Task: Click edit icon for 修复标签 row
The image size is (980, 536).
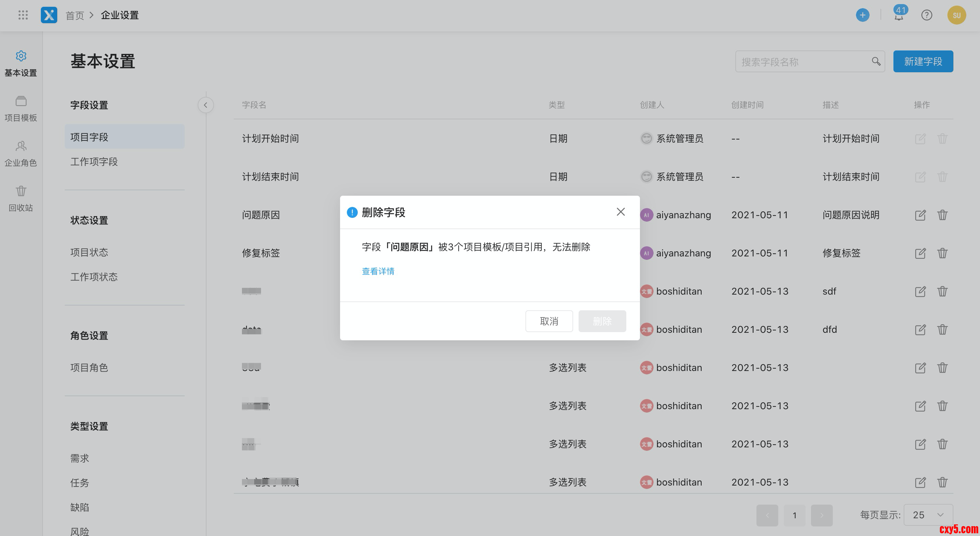Action: (x=920, y=253)
